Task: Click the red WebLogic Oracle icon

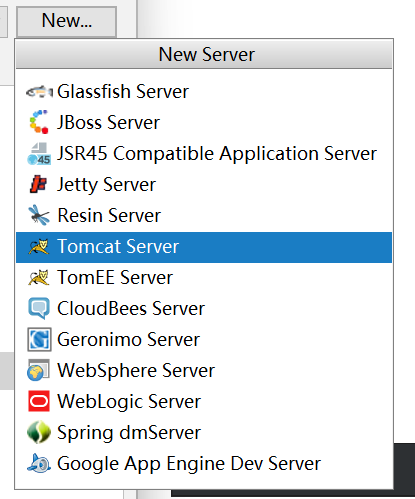Action: [39, 401]
